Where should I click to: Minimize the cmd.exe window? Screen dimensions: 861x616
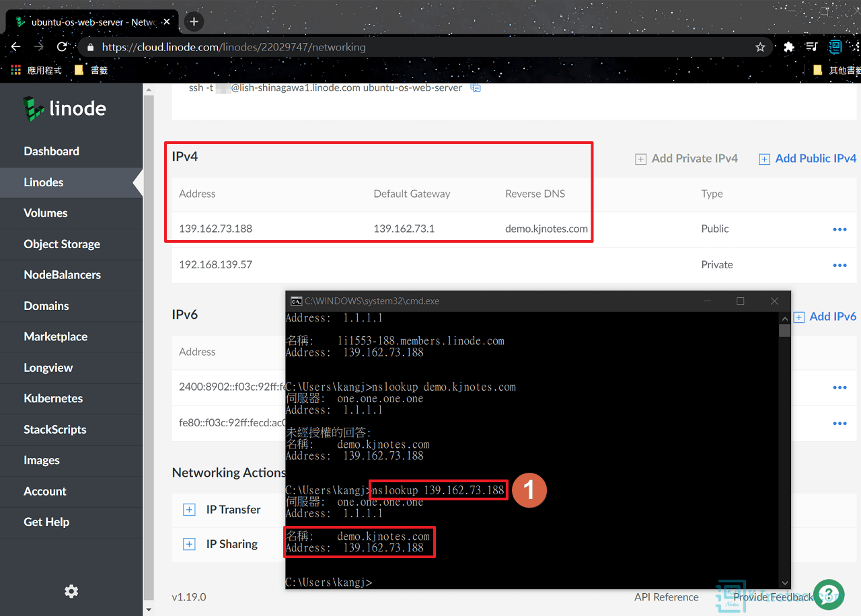708,301
